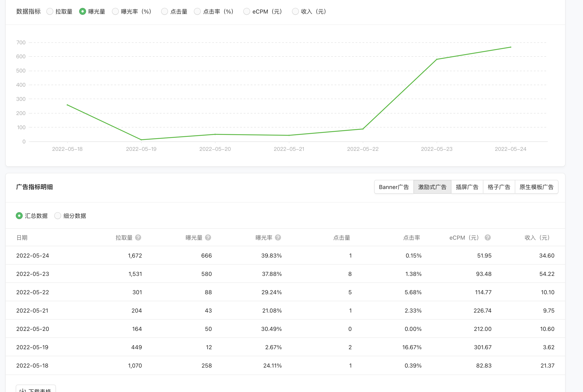Select 收入（元） metric radio button

pyautogui.click(x=295, y=12)
